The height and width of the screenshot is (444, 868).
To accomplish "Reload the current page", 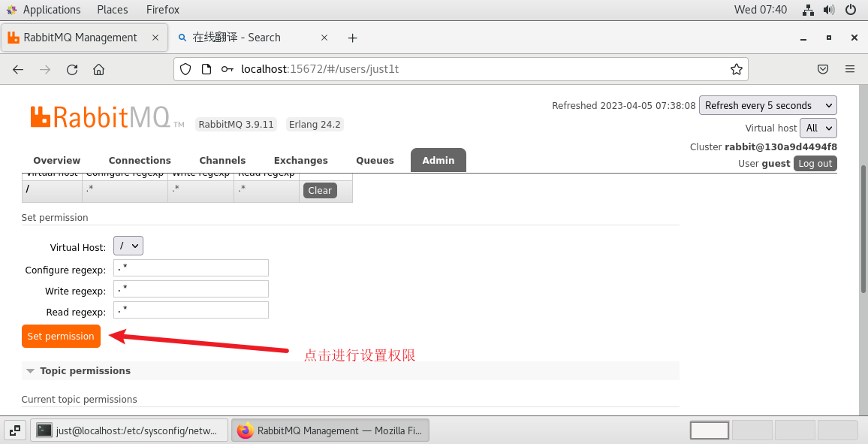I will 72,69.
